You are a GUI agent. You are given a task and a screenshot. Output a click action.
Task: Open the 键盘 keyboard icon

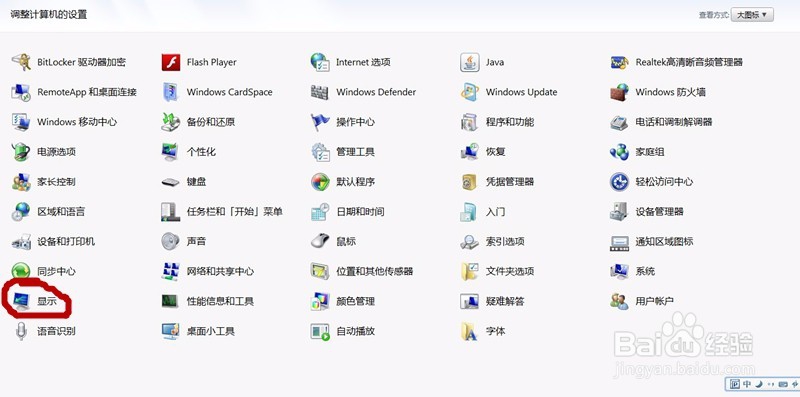pyautogui.click(x=171, y=182)
